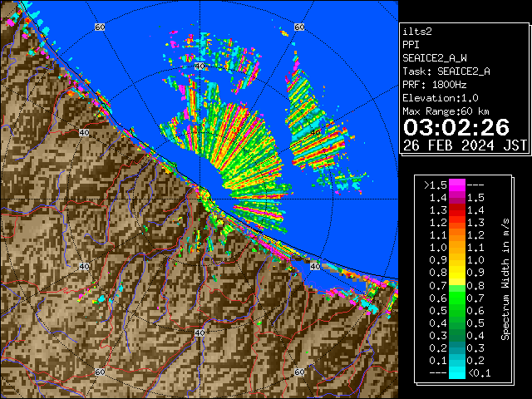Image resolution: width=532 pixels, height=399 pixels.
Task: Click the orange legend band beside 1.1
Action: click(x=457, y=235)
